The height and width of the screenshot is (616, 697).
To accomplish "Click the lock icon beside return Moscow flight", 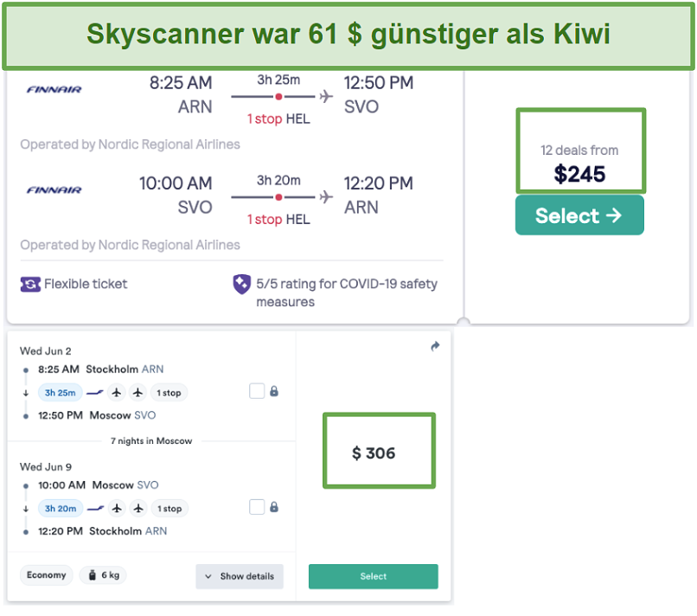I will coord(274,508).
